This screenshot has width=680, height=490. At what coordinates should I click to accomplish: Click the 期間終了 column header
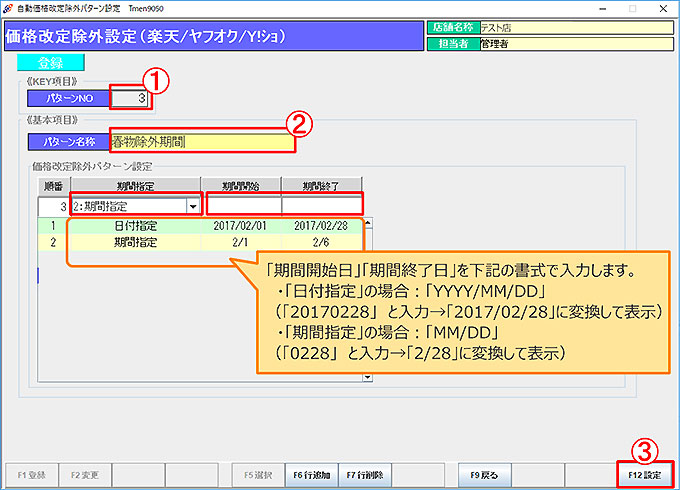[x=321, y=186]
